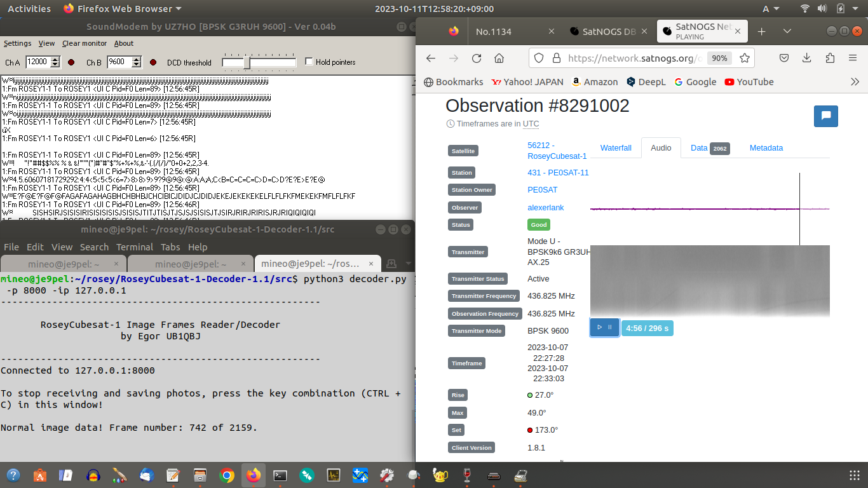Open the alexerlank observer link
Image resolution: width=868 pixels, height=488 pixels.
click(x=545, y=208)
